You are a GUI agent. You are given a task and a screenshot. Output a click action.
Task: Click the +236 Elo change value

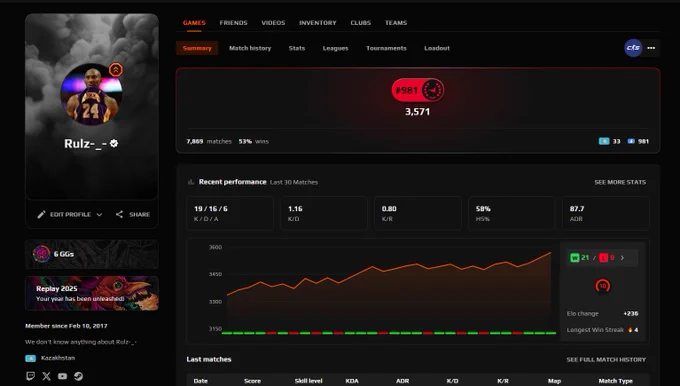(x=631, y=314)
